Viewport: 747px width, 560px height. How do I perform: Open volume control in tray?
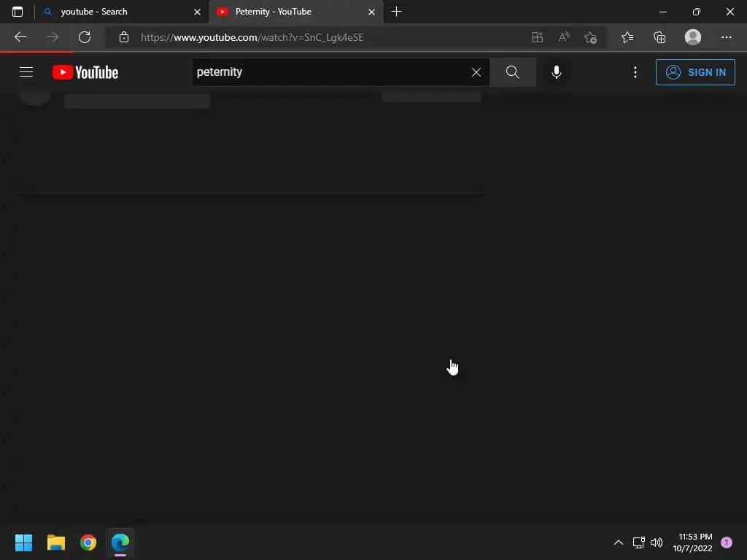coord(657,542)
